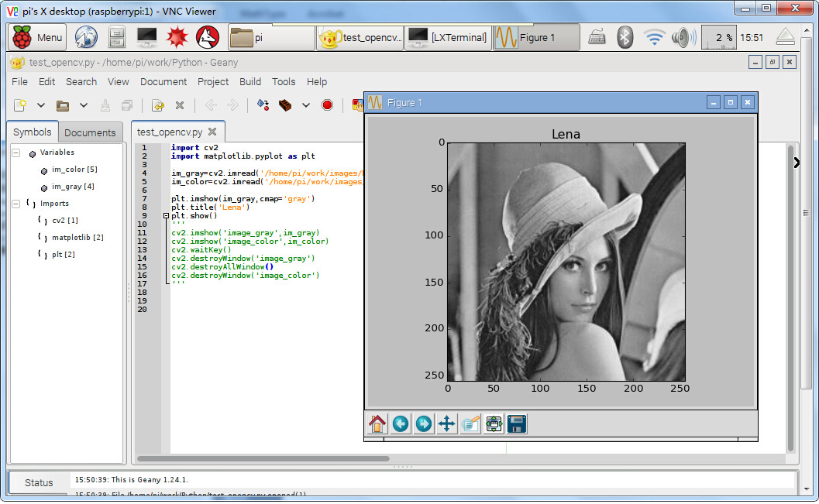Switch to the LXTerminal taskbar button
The width and height of the screenshot is (819, 504).
pyautogui.click(x=448, y=37)
